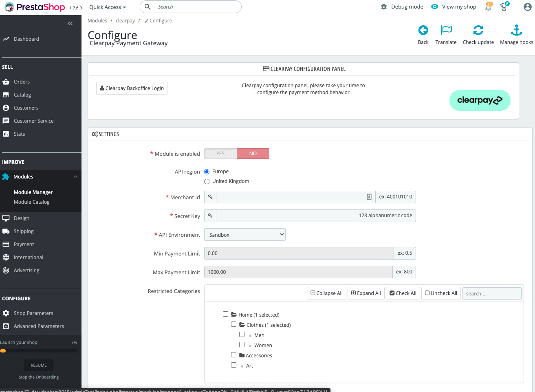Check the Accessories category checkbox
The image size is (535, 392).
pyautogui.click(x=233, y=355)
